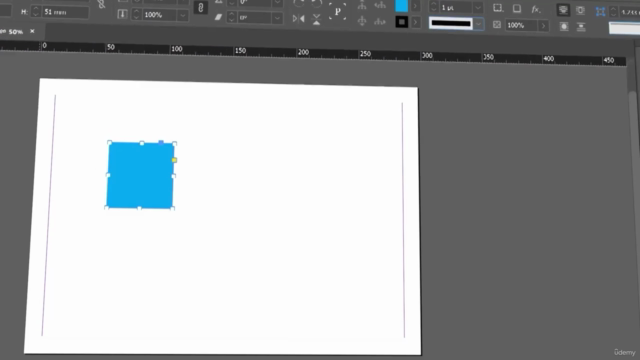This screenshot has height=360, width=640.
Task: Click the opacity checkerboard icon
Action: coord(497,24)
